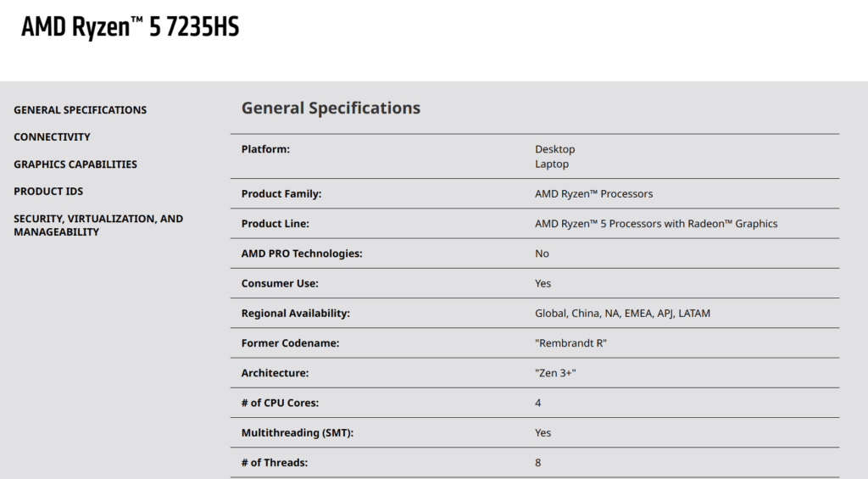Select Product IDs in sidebar
Image resolution: width=868 pixels, height=479 pixels.
point(48,191)
